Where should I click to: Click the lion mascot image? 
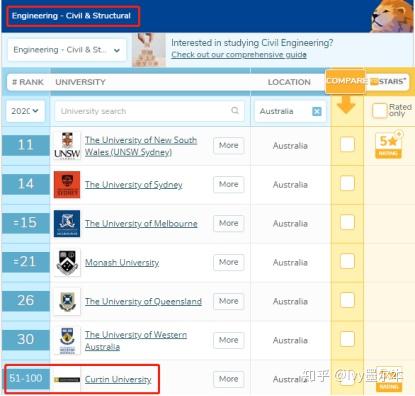(x=392, y=16)
